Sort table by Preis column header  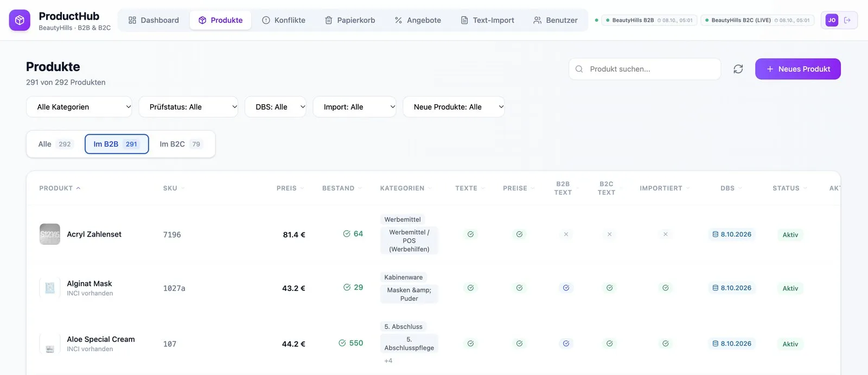pyautogui.click(x=290, y=188)
